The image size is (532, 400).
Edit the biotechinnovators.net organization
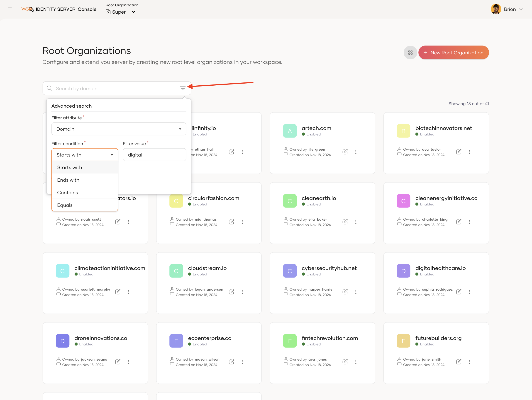pyautogui.click(x=459, y=152)
